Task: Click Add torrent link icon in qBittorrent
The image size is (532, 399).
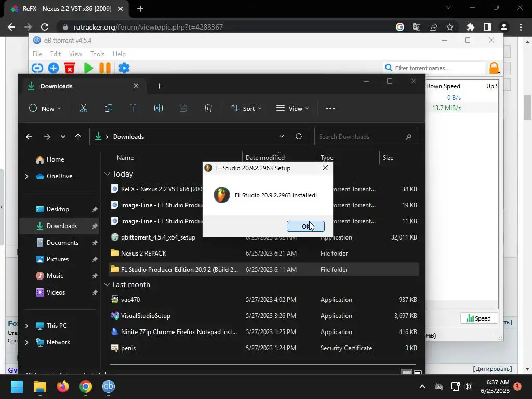Action: pos(37,68)
